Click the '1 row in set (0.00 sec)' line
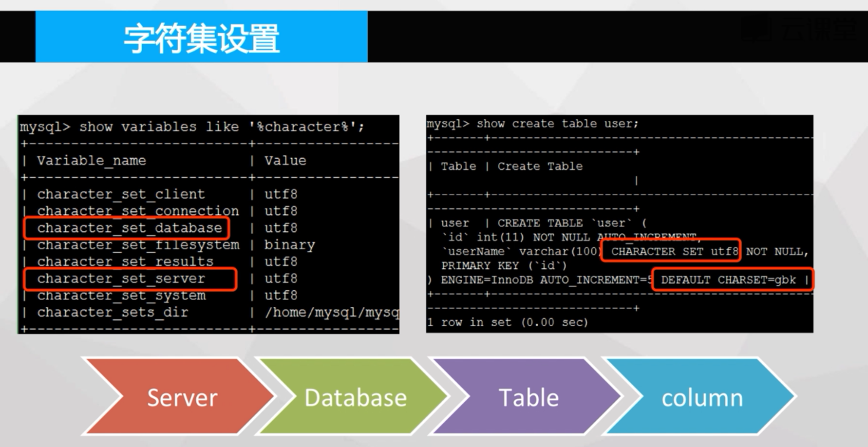Screen dimensions: 868x447 point(508,322)
